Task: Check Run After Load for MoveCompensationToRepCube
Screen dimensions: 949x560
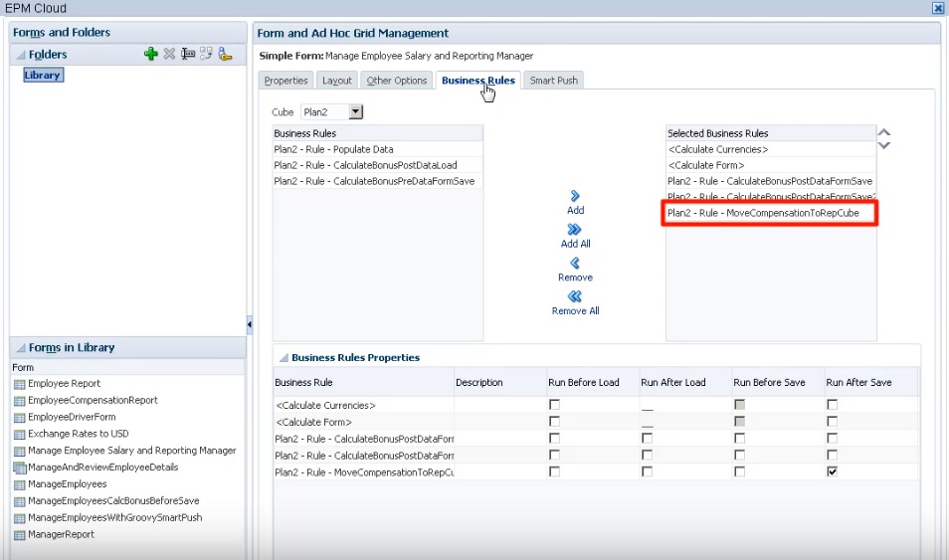Action: [x=647, y=471]
